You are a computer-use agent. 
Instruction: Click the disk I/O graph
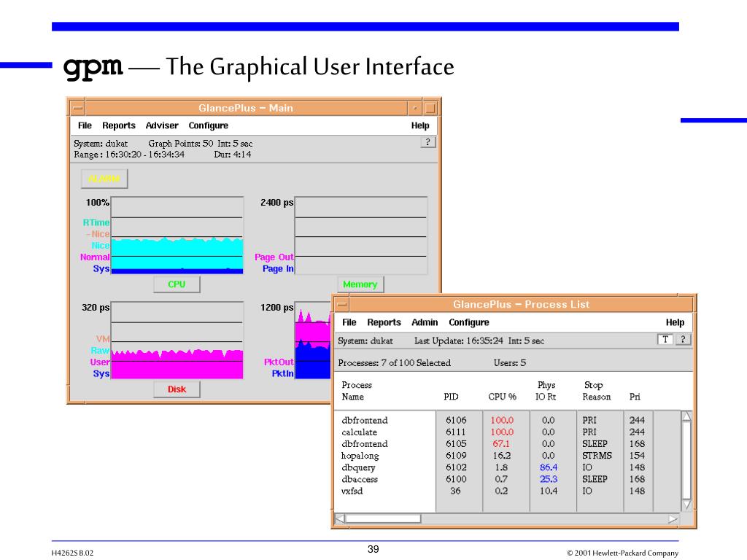click(x=177, y=340)
